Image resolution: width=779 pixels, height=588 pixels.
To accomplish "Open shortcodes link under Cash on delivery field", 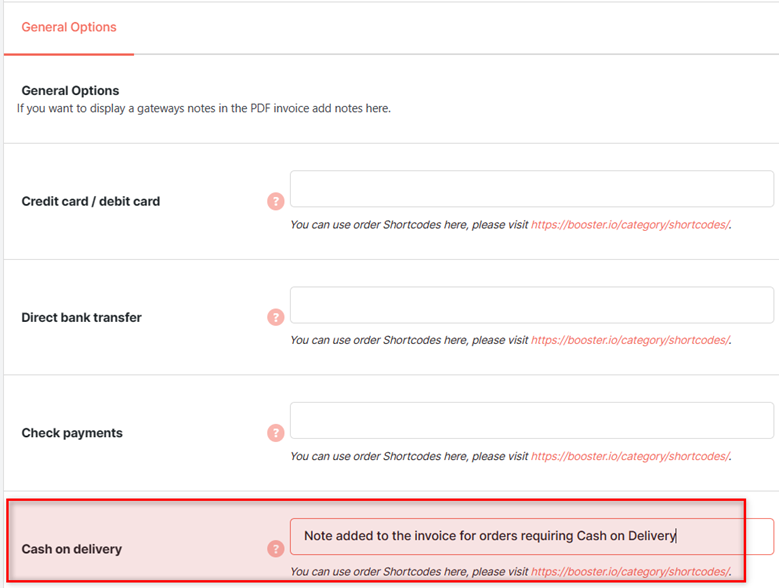I will pyautogui.click(x=630, y=572).
